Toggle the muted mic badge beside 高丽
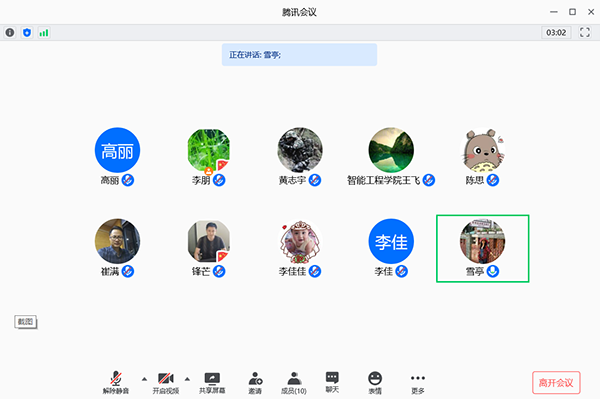This screenshot has height=399, width=600. 128,180
